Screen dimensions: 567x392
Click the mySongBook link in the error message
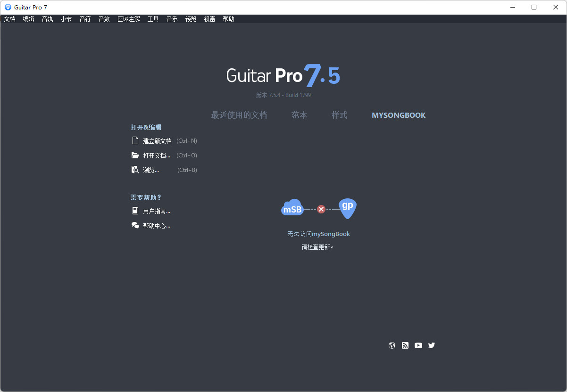(x=331, y=234)
